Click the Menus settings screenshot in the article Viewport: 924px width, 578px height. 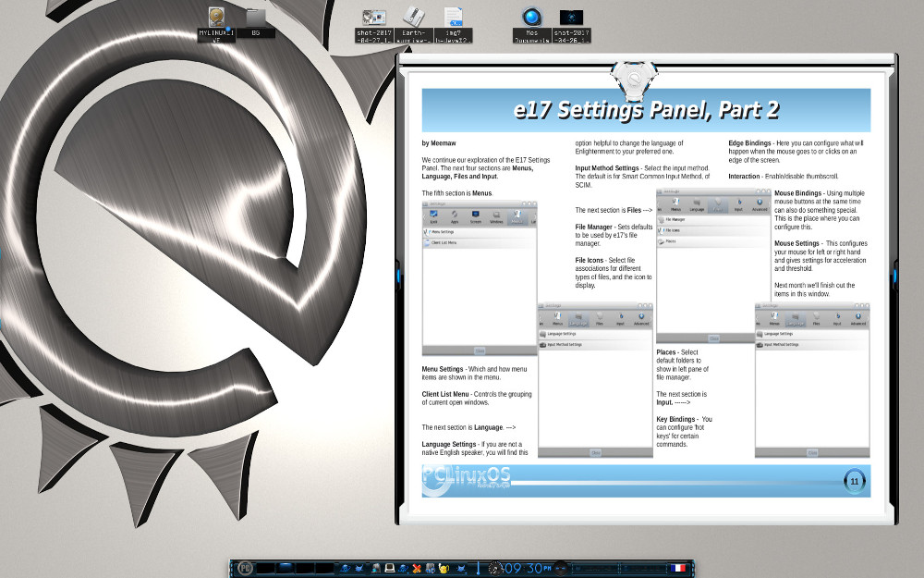[479, 277]
